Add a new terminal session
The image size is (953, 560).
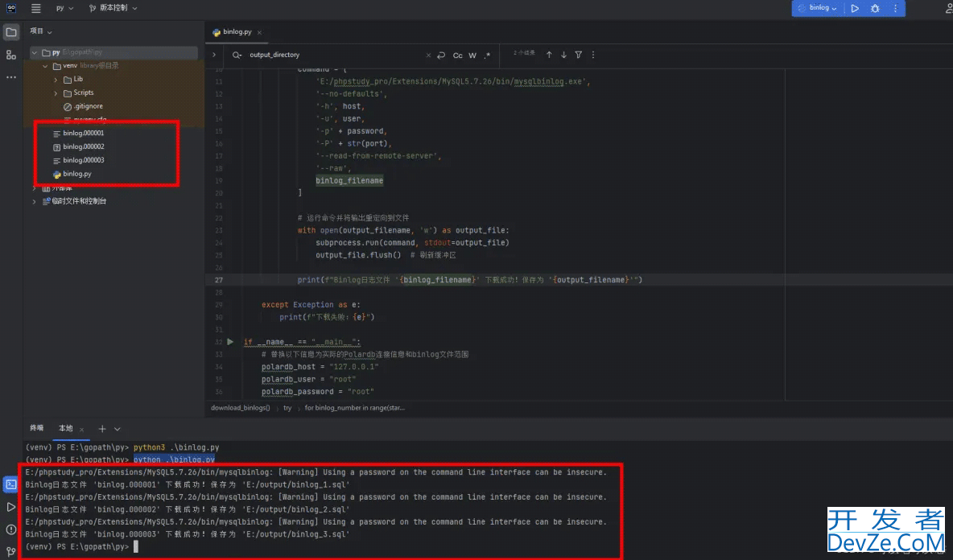[102, 429]
